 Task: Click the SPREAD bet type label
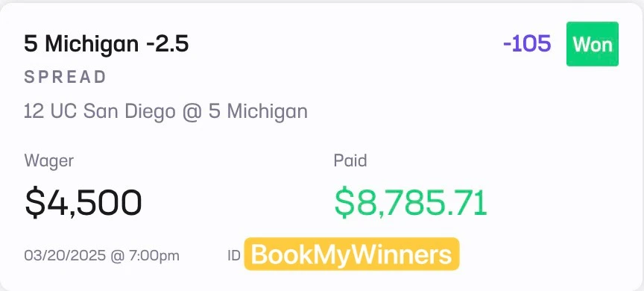[x=66, y=78]
